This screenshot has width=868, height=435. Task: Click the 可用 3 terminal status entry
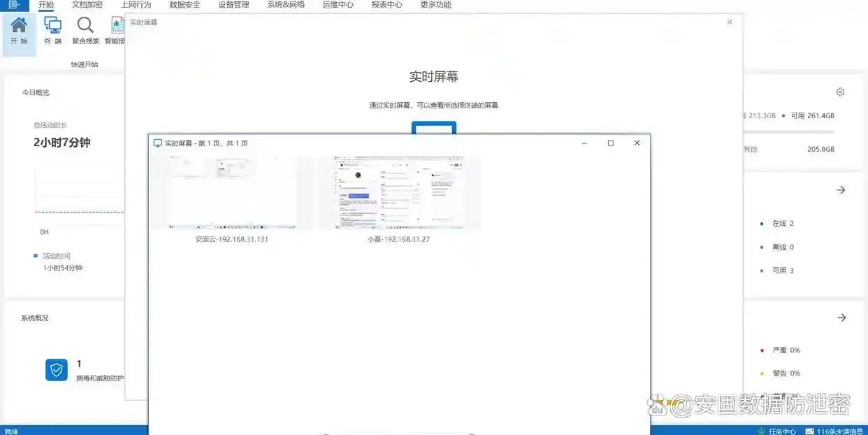777,270
